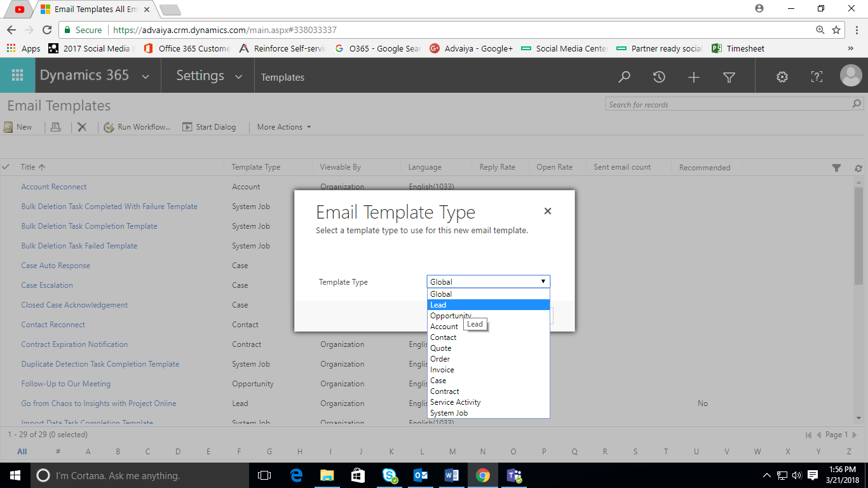Click the browser address bar URL

[x=224, y=30]
